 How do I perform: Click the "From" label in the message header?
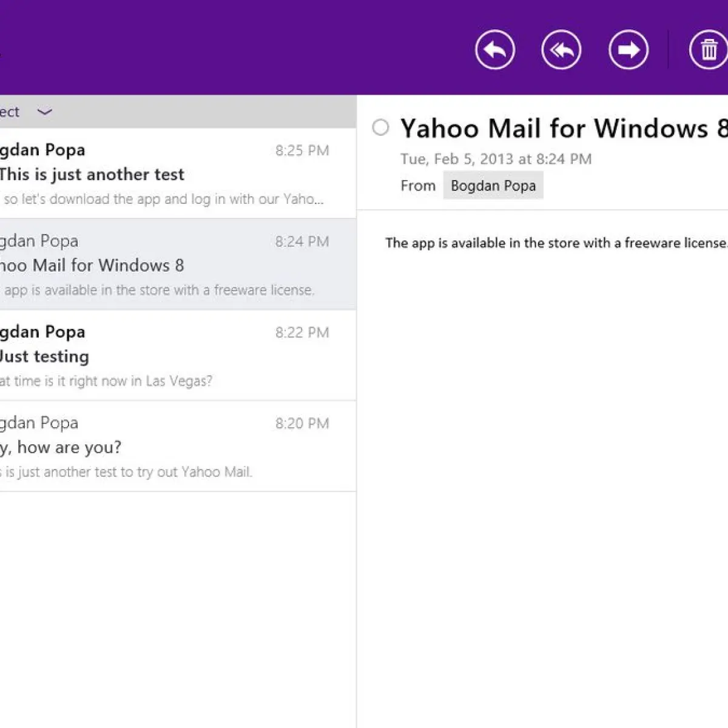418,186
